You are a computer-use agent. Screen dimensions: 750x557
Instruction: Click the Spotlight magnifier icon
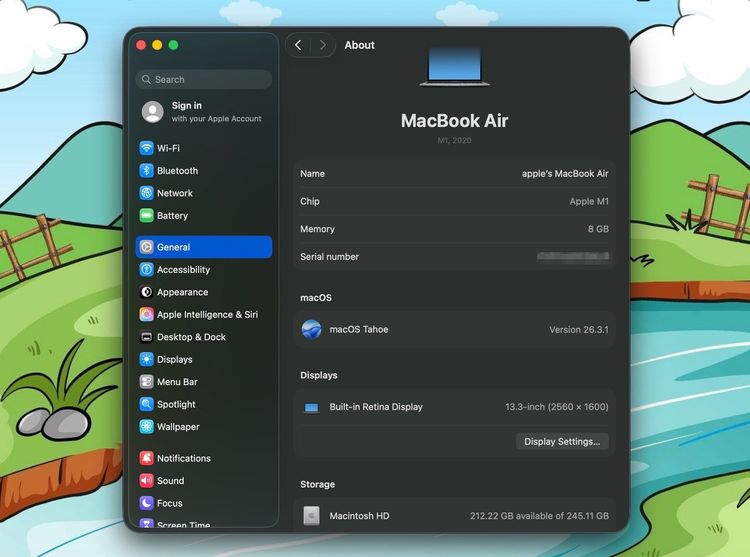tap(146, 404)
